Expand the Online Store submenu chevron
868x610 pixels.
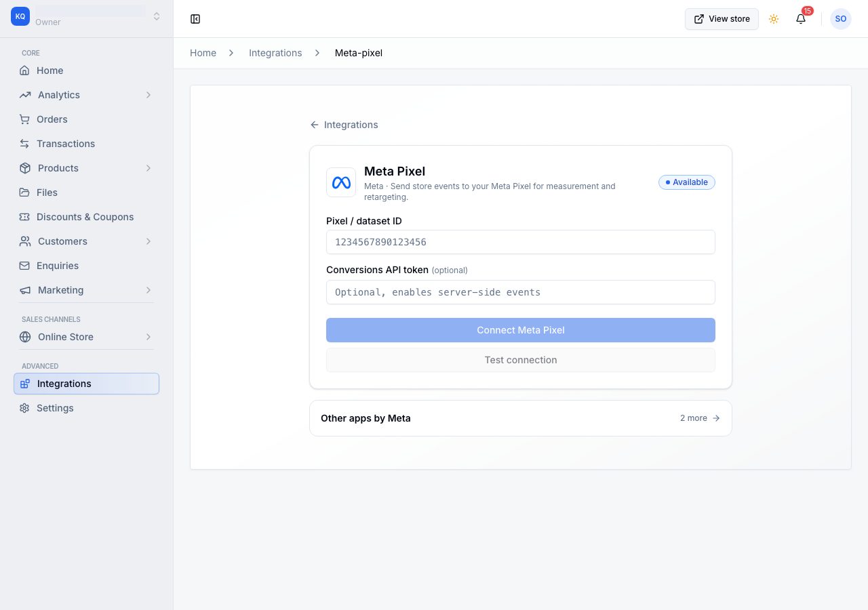coord(149,337)
